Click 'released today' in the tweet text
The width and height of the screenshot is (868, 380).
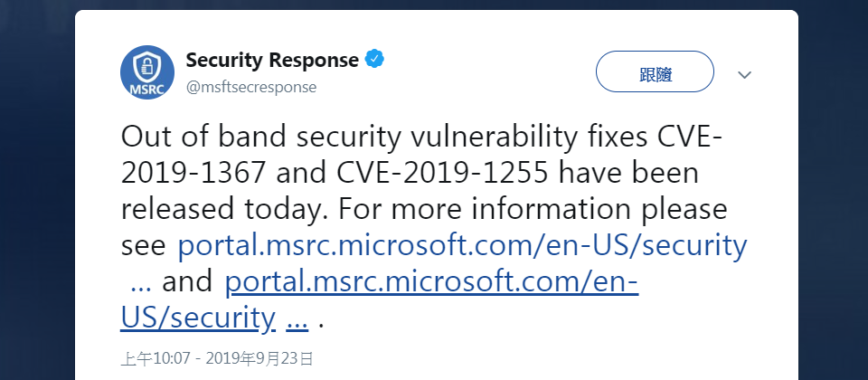225,209
